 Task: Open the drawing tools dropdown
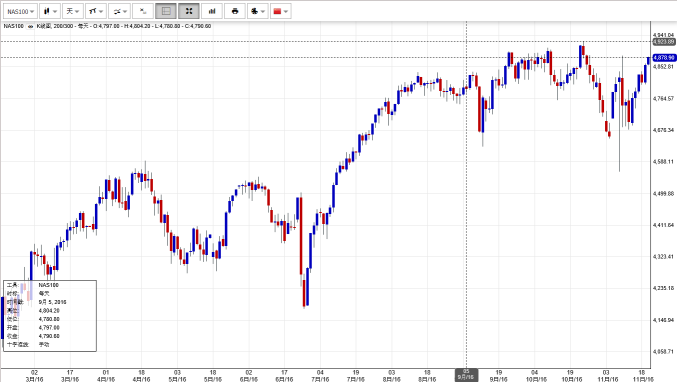[x=96, y=11]
